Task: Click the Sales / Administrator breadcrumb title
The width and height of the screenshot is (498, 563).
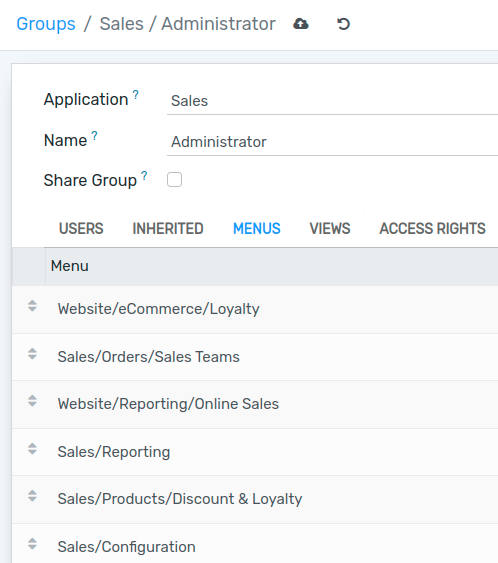Action: (187, 24)
